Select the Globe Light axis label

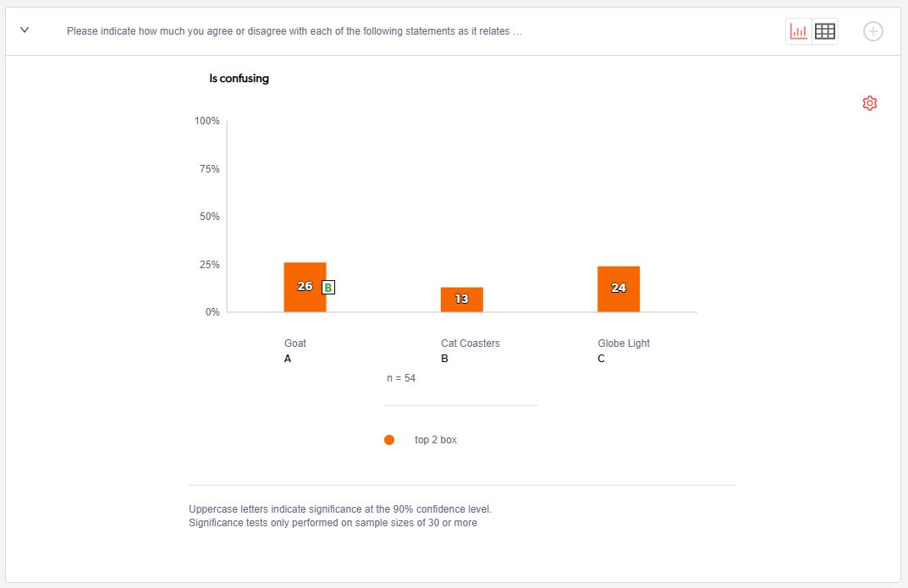coord(624,343)
